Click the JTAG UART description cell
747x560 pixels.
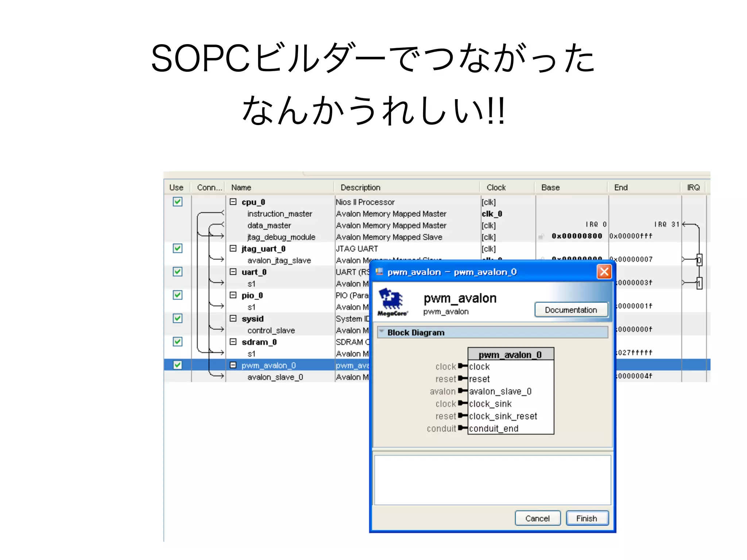click(357, 249)
